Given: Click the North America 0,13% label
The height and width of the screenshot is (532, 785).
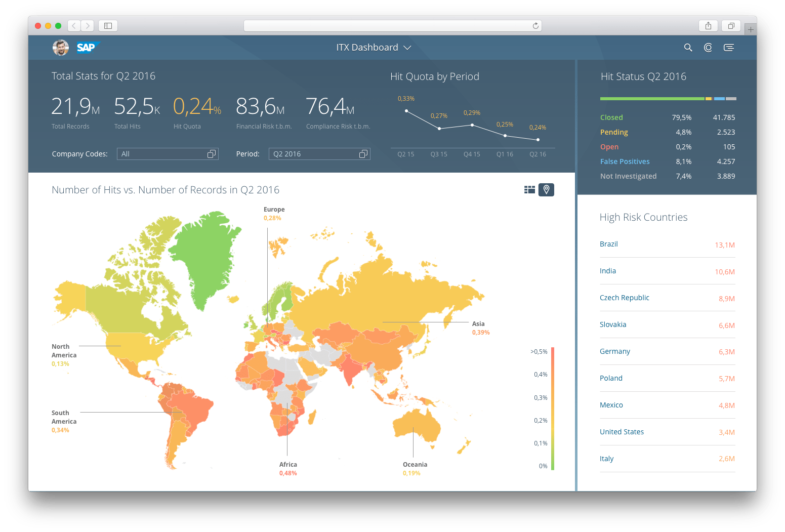Looking at the screenshot, I should [64, 355].
